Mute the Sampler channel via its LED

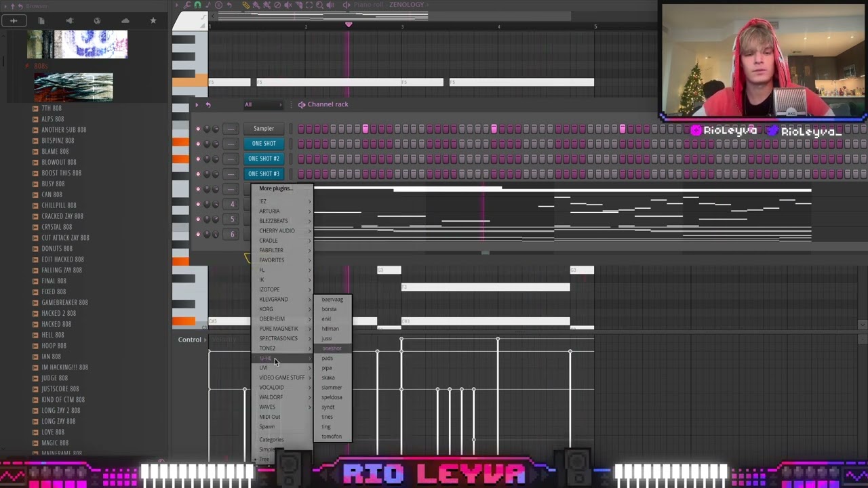(x=198, y=129)
